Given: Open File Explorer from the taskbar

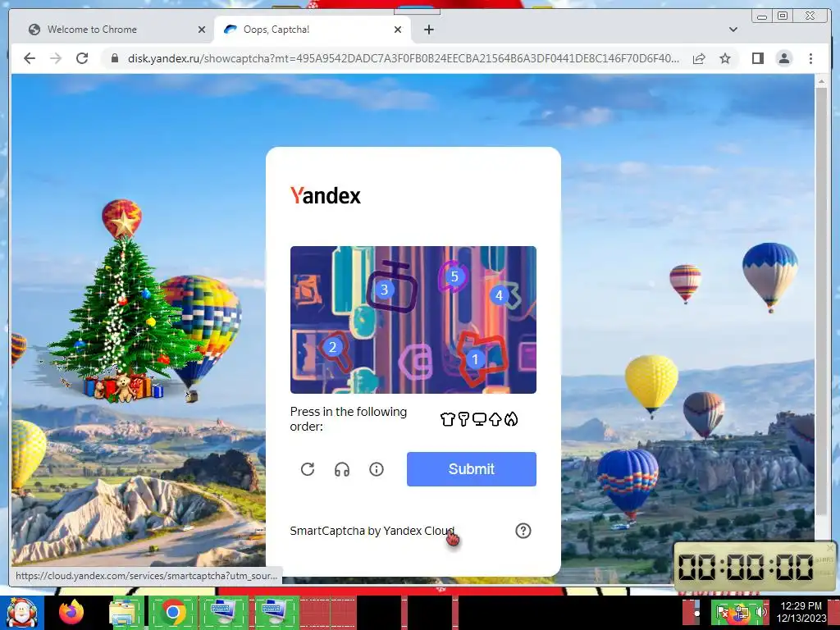Looking at the screenshot, I should pyautogui.click(x=123, y=612).
